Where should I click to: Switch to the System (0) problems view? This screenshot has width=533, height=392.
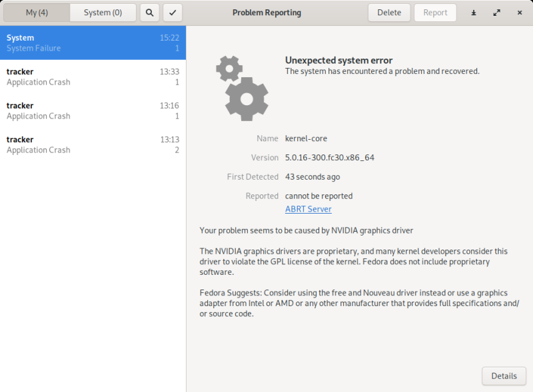[103, 13]
